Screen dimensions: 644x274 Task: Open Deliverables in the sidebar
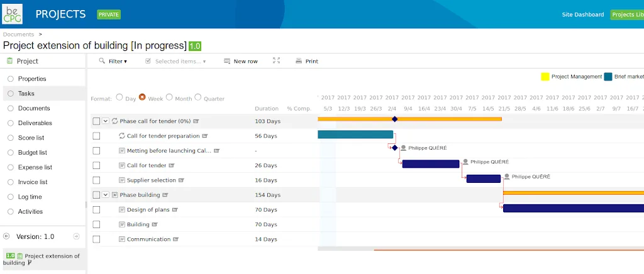click(35, 123)
